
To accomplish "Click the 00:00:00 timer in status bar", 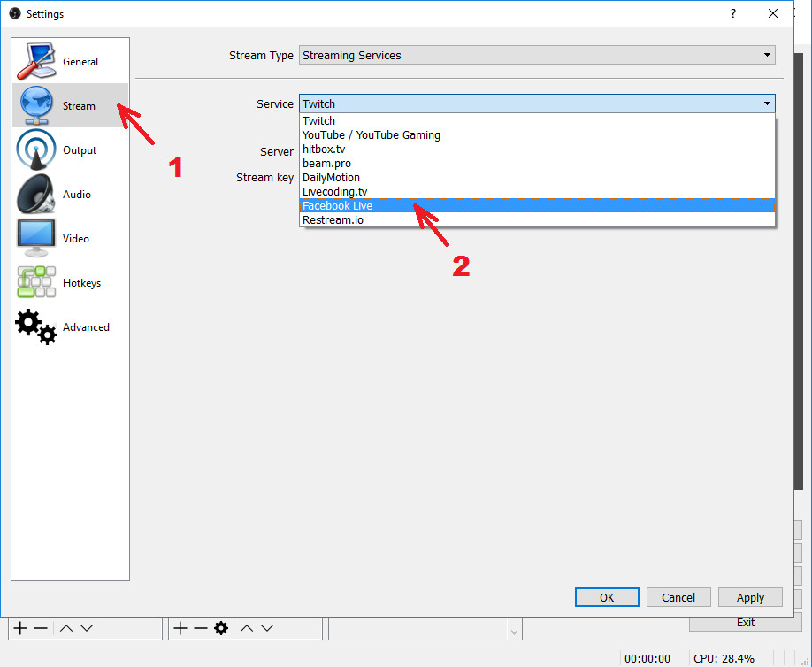I will click(647, 658).
